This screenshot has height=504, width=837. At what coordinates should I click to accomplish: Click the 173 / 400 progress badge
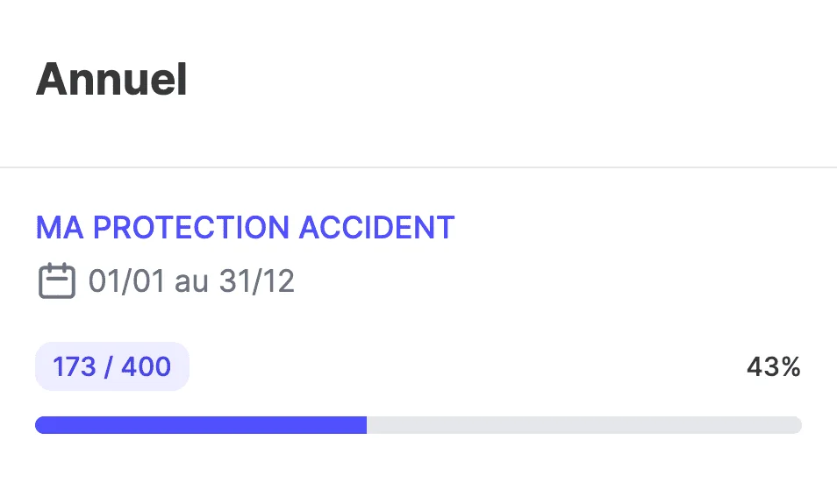(x=111, y=366)
